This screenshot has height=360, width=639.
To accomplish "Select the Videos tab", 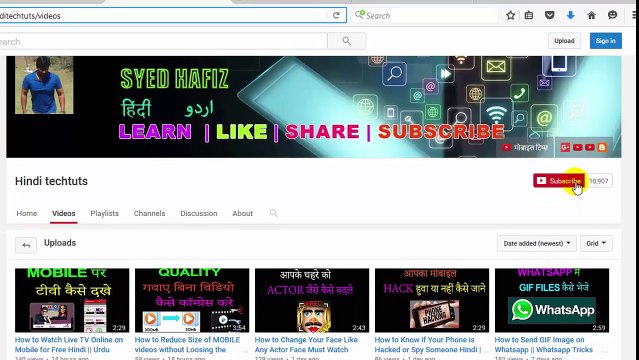I will tap(64, 213).
